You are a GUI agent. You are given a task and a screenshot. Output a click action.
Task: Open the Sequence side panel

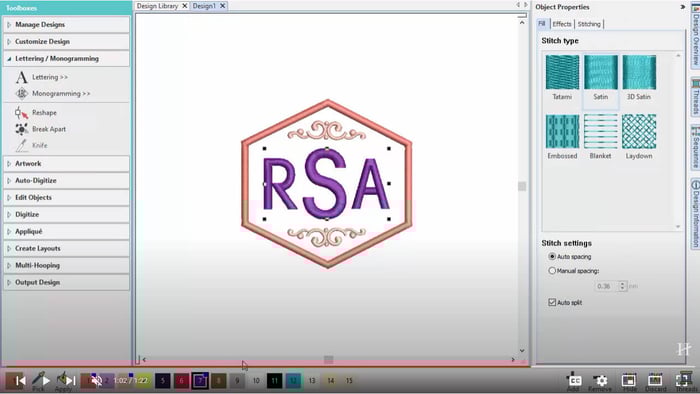(696, 147)
